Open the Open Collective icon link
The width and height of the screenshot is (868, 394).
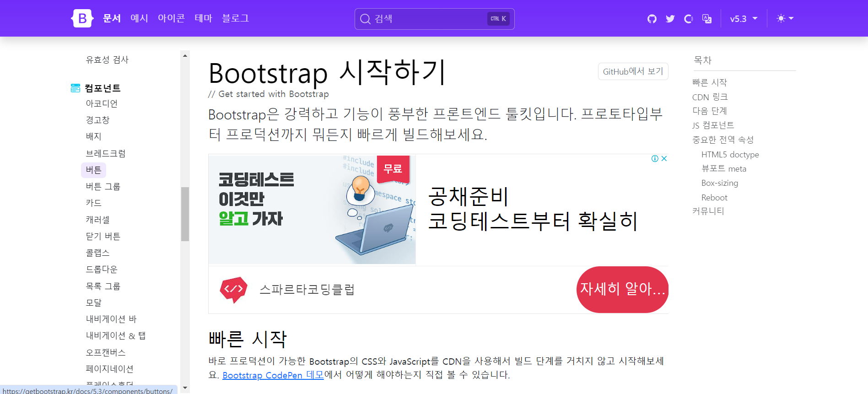click(x=689, y=19)
